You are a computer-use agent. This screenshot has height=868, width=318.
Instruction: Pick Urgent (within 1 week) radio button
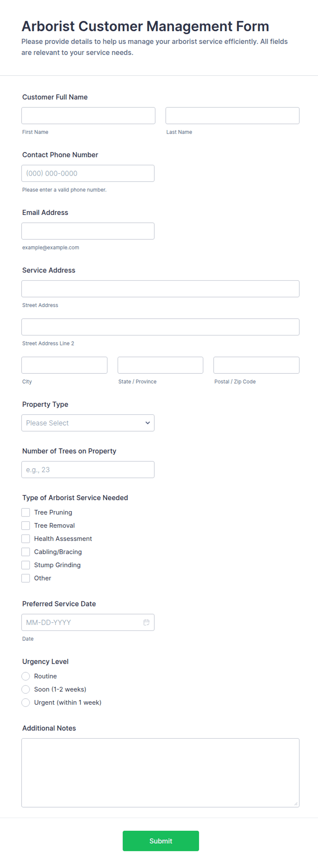(26, 702)
